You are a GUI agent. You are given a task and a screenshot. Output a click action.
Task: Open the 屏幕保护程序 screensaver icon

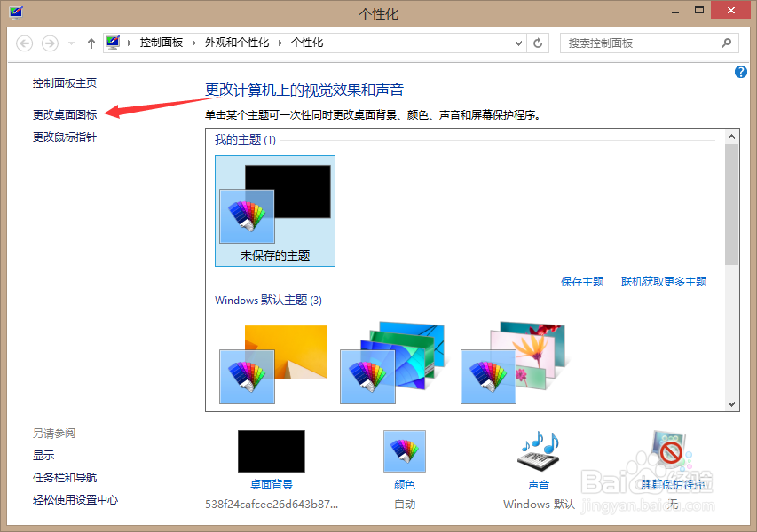(x=668, y=451)
